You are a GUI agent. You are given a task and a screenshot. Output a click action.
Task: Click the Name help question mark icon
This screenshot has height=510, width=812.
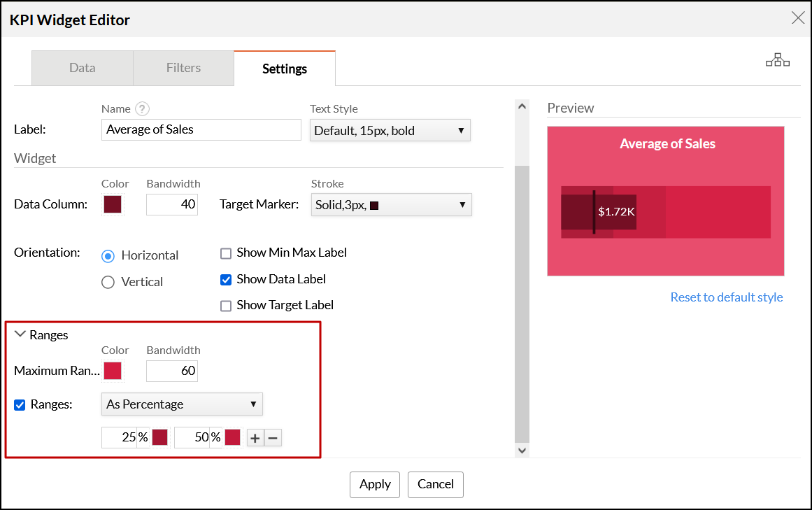(143, 108)
